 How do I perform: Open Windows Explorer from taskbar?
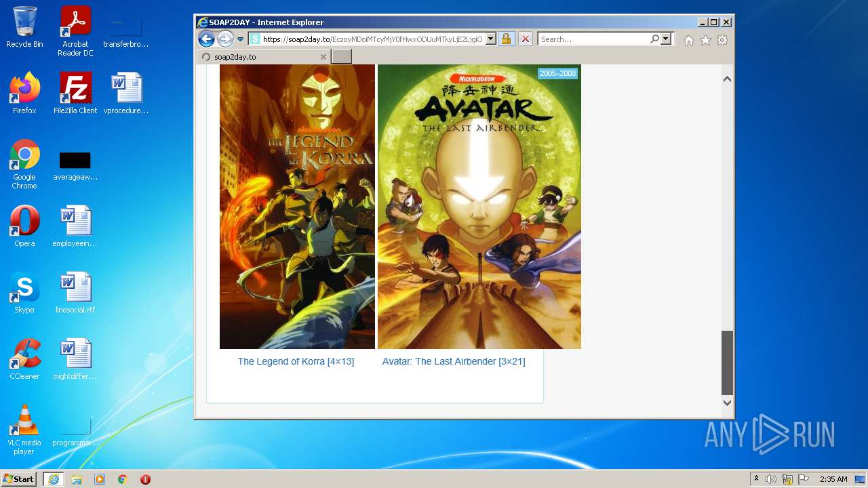pos(77,479)
